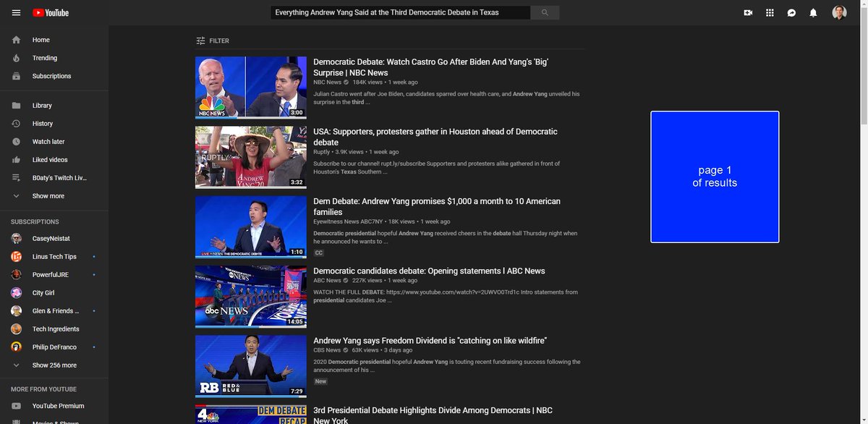Screen dimensions: 868x424
Task: Open title 'Democratic Debate: Watch Castro Go After Biden'
Action: coord(430,67)
